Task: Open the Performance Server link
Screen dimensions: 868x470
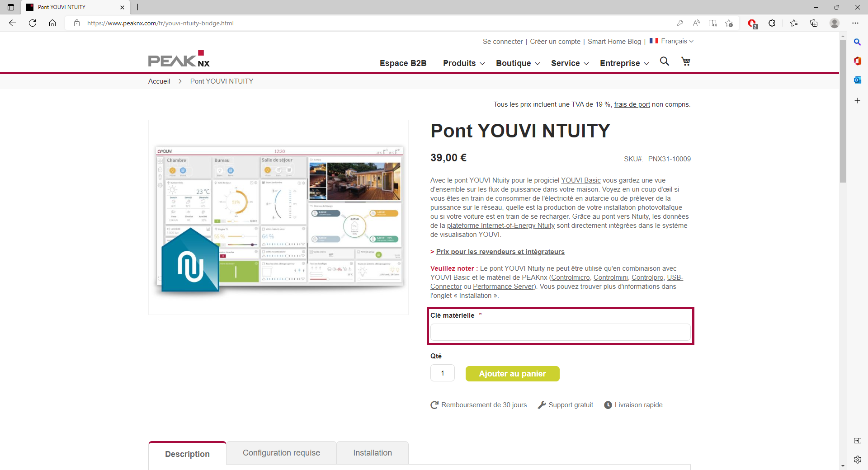Action: [x=504, y=287]
